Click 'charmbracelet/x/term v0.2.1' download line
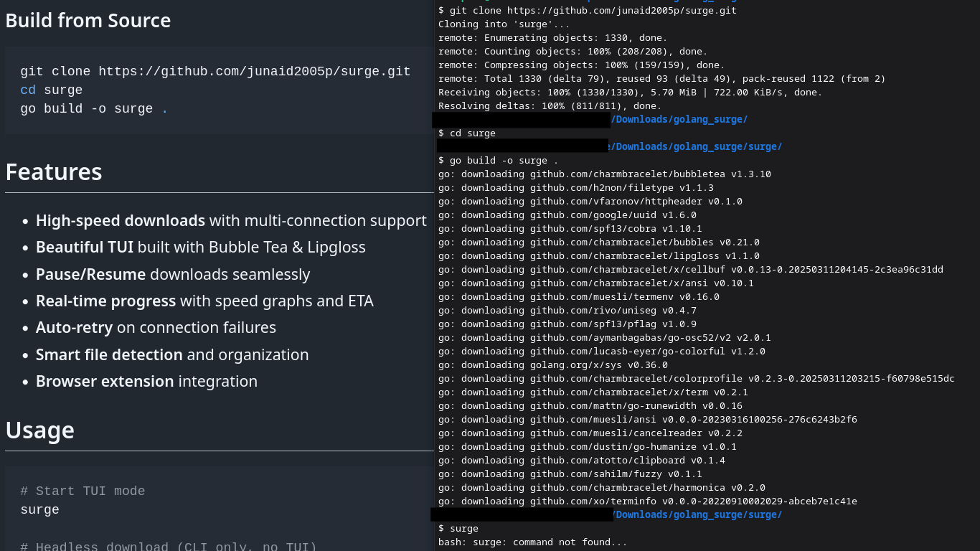The image size is (980, 551). [593, 392]
